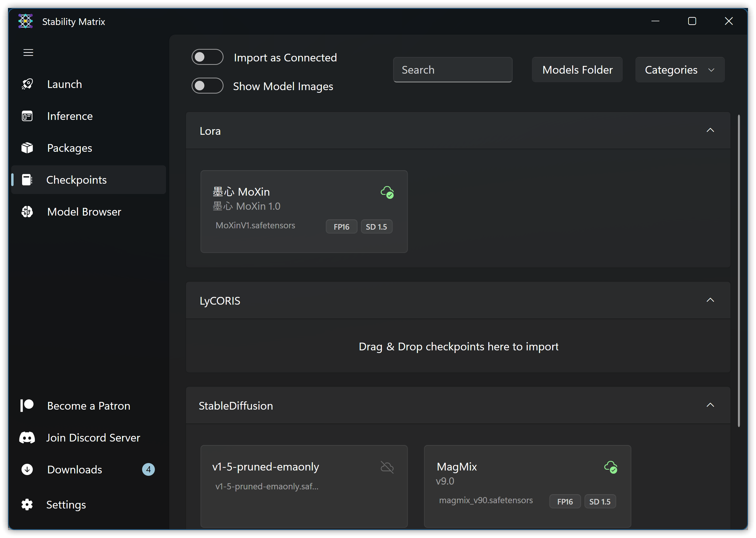Screen dimensions: 756x538
Task: Click the Search input field
Action: pos(452,70)
